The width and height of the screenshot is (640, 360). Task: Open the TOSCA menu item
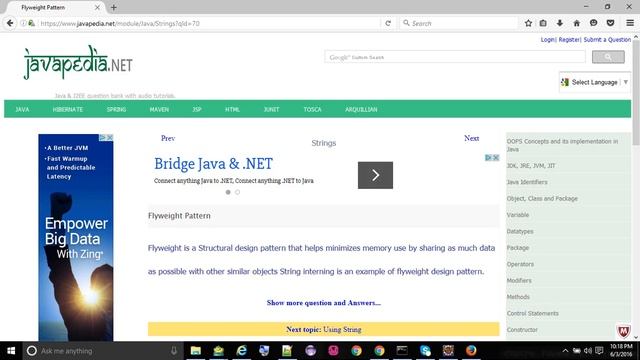(312, 109)
